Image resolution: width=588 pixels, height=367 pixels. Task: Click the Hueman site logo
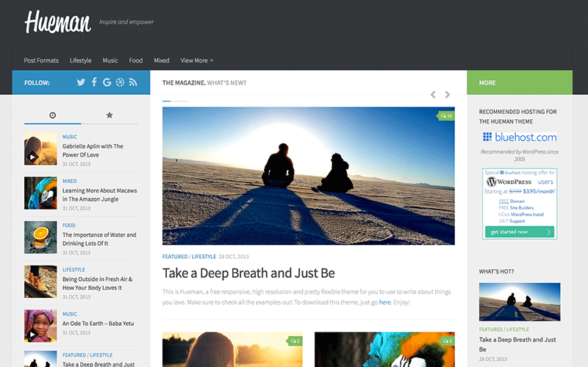tap(57, 22)
